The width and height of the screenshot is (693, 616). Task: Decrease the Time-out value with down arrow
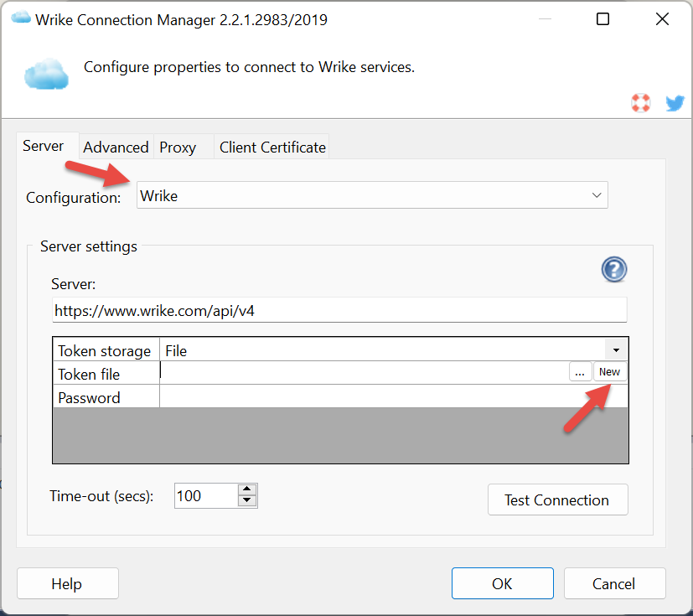click(x=246, y=501)
